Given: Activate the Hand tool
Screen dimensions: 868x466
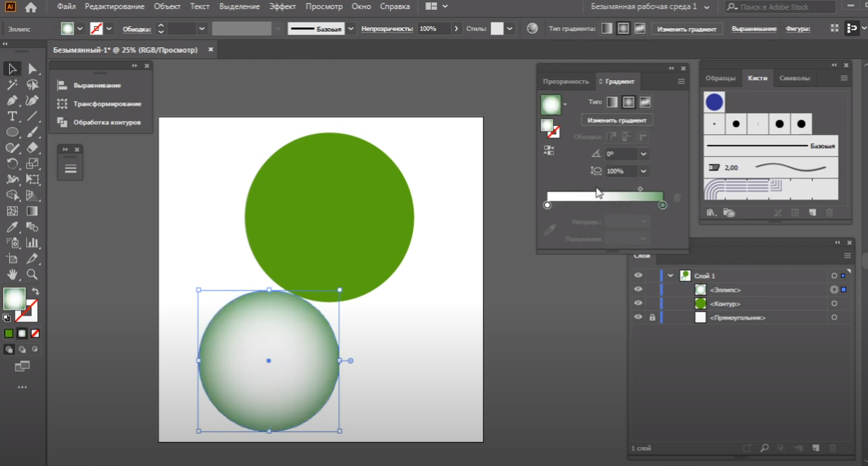Looking at the screenshot, I should pos(12,274).
